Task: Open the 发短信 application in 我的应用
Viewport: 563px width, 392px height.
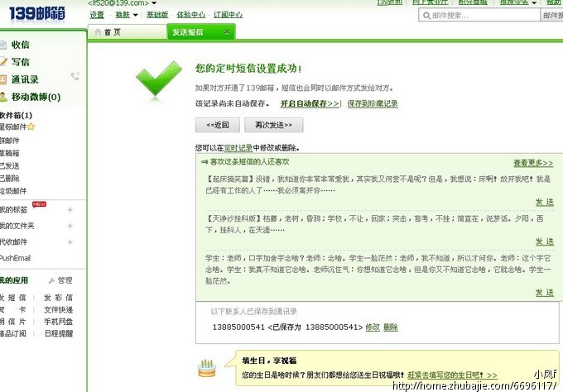Action: coord(13,298)
